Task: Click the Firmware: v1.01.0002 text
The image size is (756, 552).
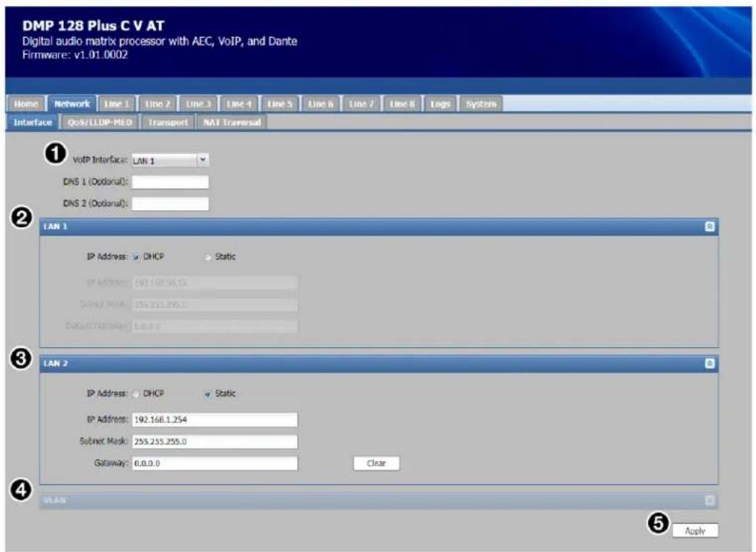Action: pos(75,55)
